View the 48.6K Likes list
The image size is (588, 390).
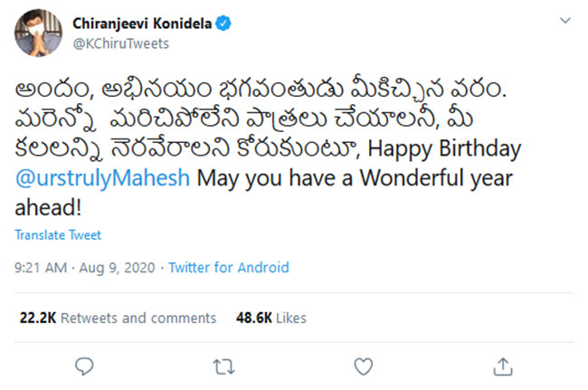[x=270, y=318]
